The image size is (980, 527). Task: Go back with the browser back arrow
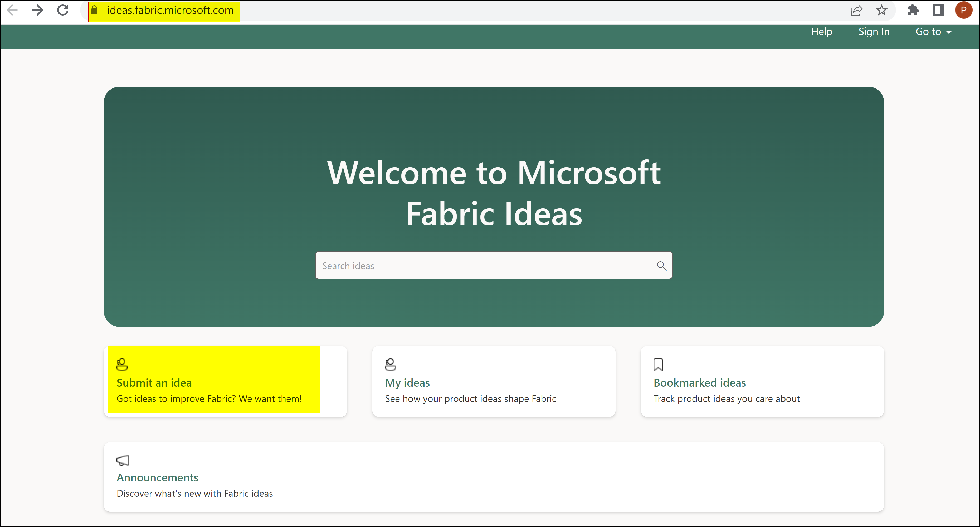click(x=12, y=10)
